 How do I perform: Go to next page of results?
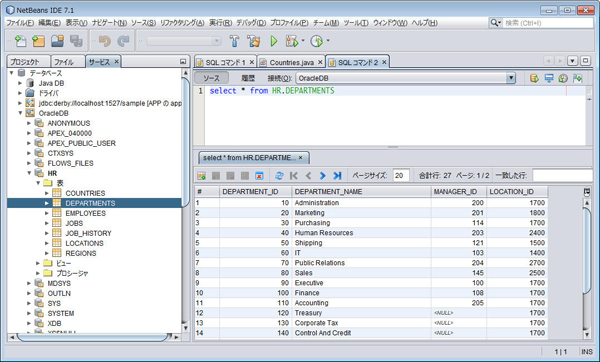click(x=323, y=176)
